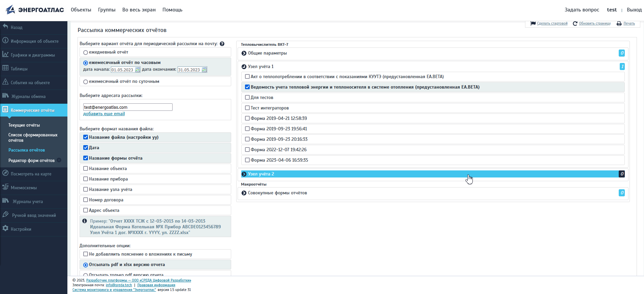The image size is (644, 294).
Task: Expand the Общие параметры section
Action: click(x=244, y=53)
